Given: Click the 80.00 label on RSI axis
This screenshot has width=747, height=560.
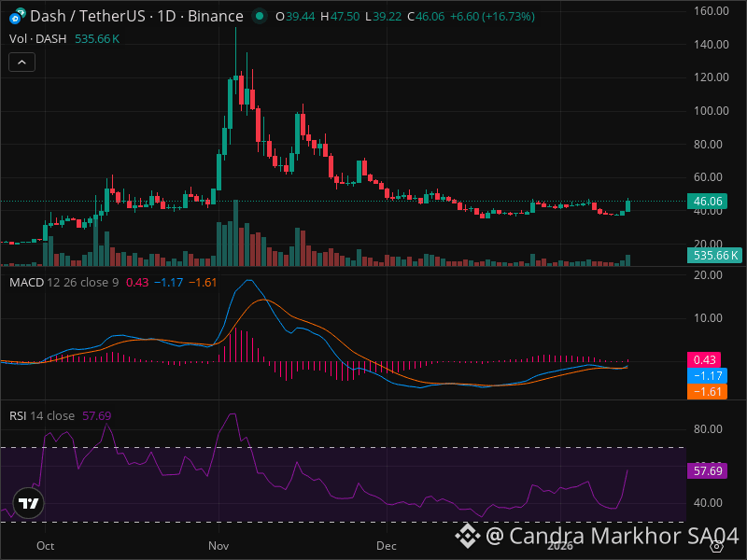Looking at the screenshot, I should [x=709, y=429].
